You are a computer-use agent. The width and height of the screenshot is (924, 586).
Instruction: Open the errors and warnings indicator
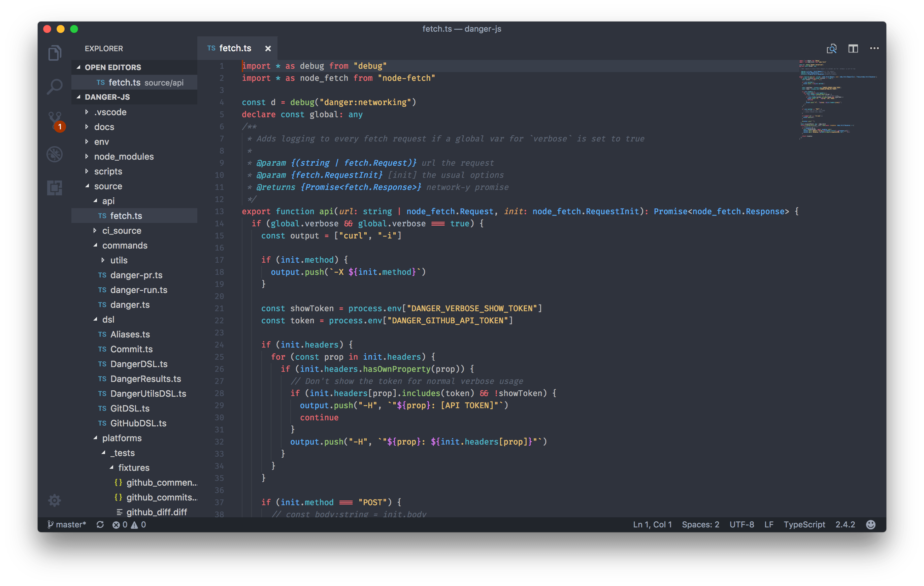click(129, 525)
